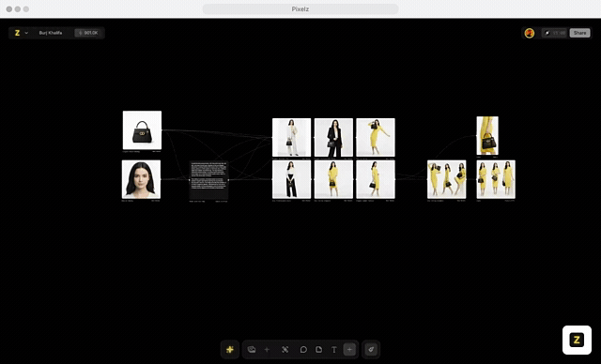The height and width of the screenshot is (364, 601).
Task: Select the magic wand tool in the bottom toolbar
Action: [285, 349]
